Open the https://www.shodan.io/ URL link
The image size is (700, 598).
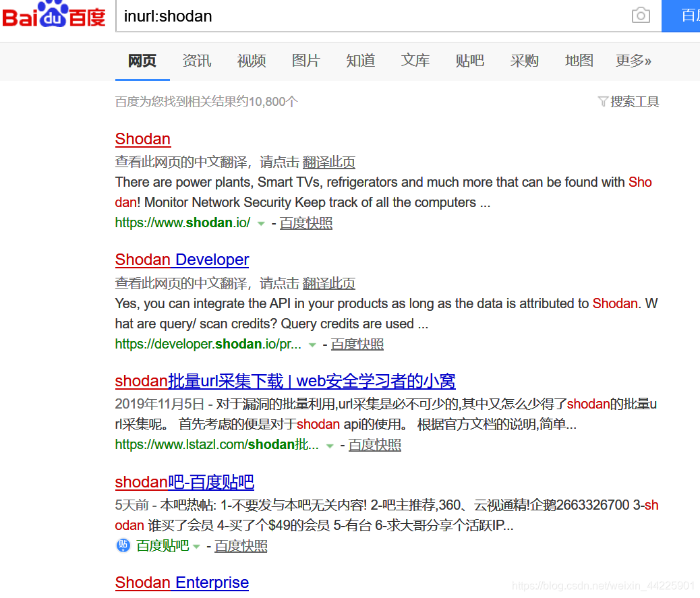click(x=183, y=222)
